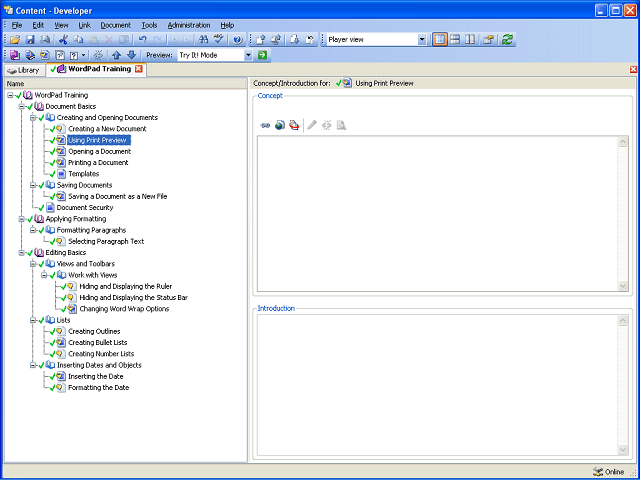The width and height of the screenshot is (640, 480).
Task: Click inside the Introduction text area
Action: point(438,385)
